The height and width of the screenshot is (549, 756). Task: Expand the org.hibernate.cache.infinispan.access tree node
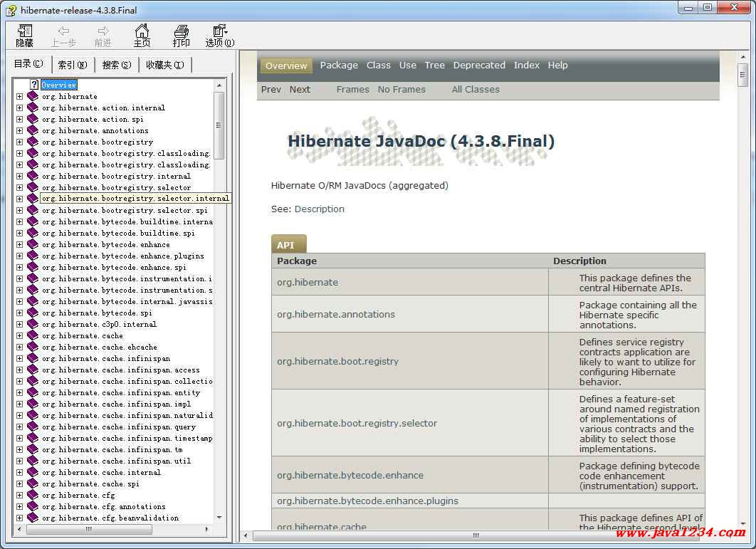point(19,370)
